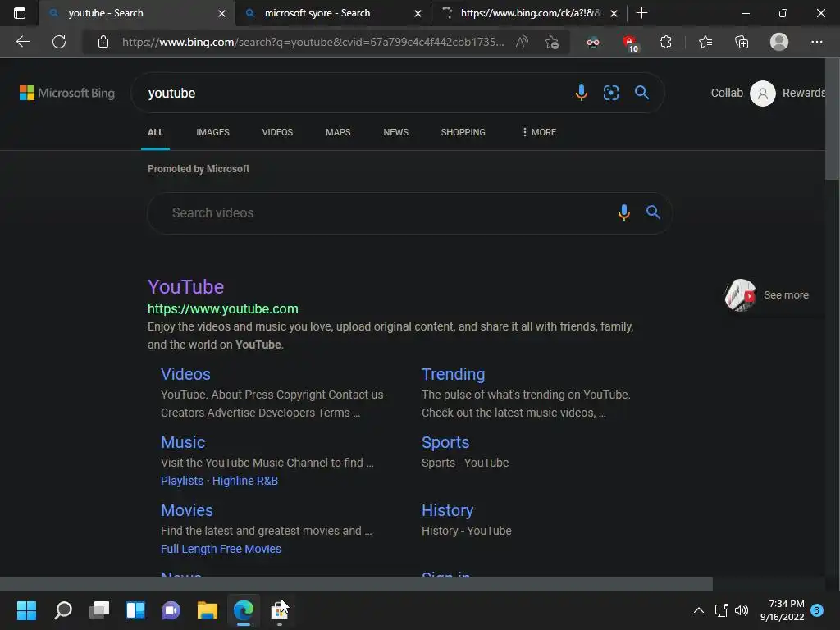Switch to the VIDEOS tab
The height and width of the screenshot is (630, 840).
277,132
